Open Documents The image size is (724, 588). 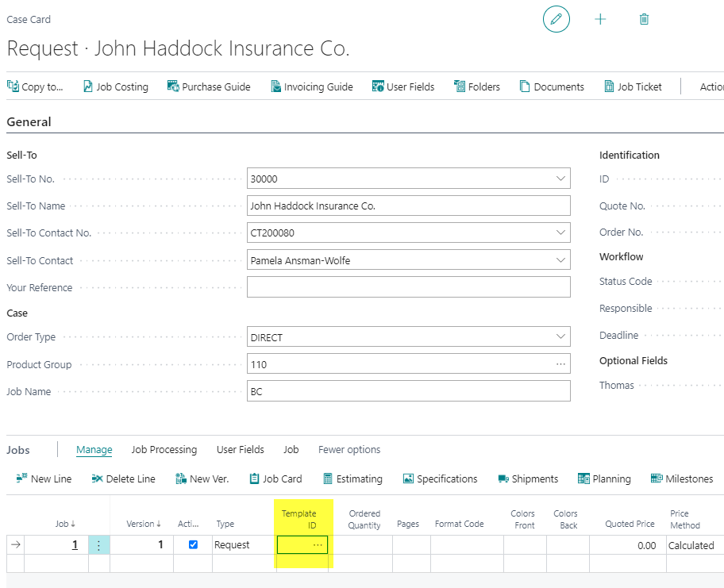click(x=552, y=86)
